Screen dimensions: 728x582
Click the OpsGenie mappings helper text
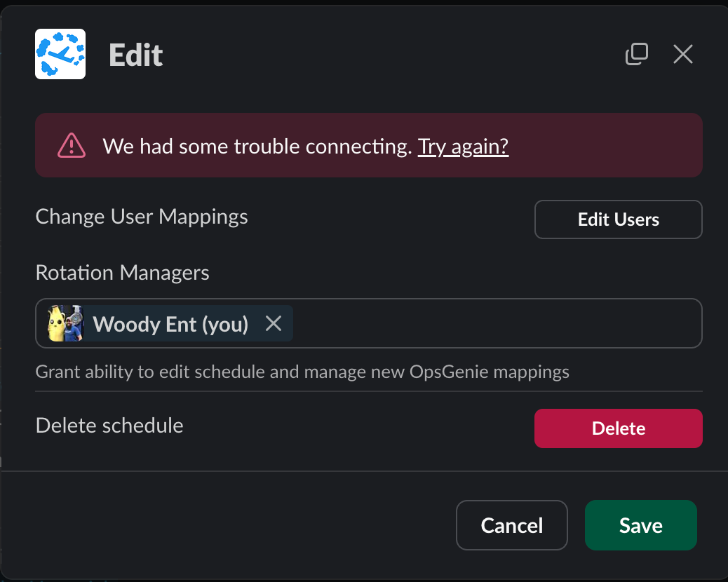click(302, 372)
